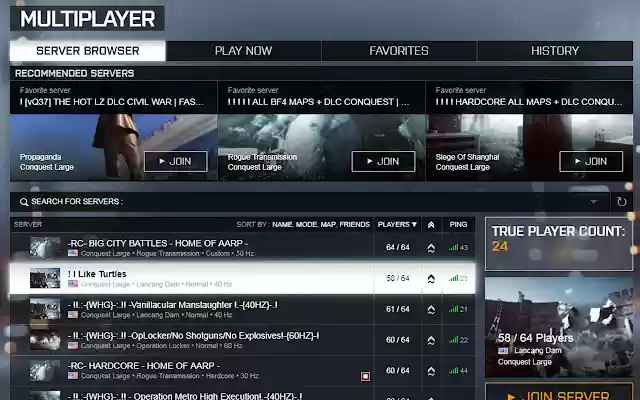Click the I Like Turtles server thumbnail
The height and width of the screenshot is (400, 640).
click(45, 278)
